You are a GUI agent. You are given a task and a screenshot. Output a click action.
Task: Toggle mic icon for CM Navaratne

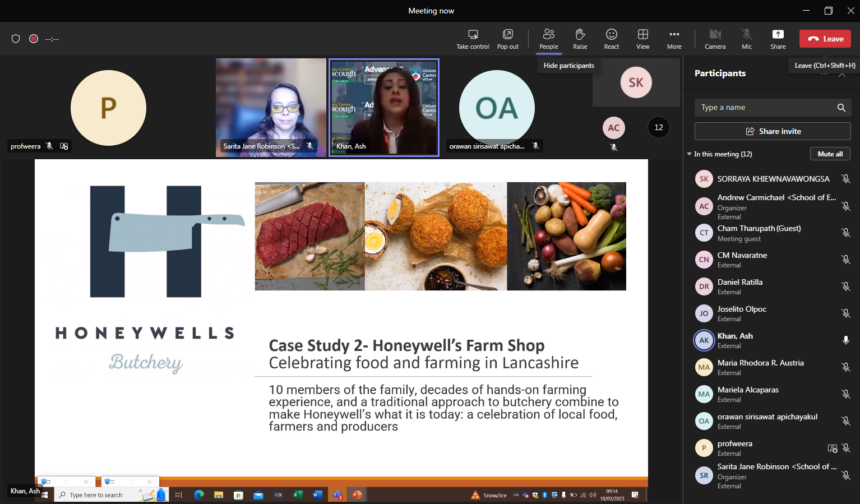click(x=846, y=260)
